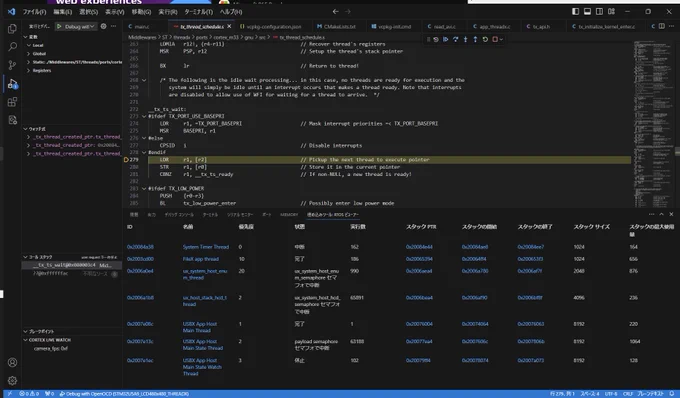680x398 pixels.
Task: Open the 編集(E) menu
Action: 62,12
